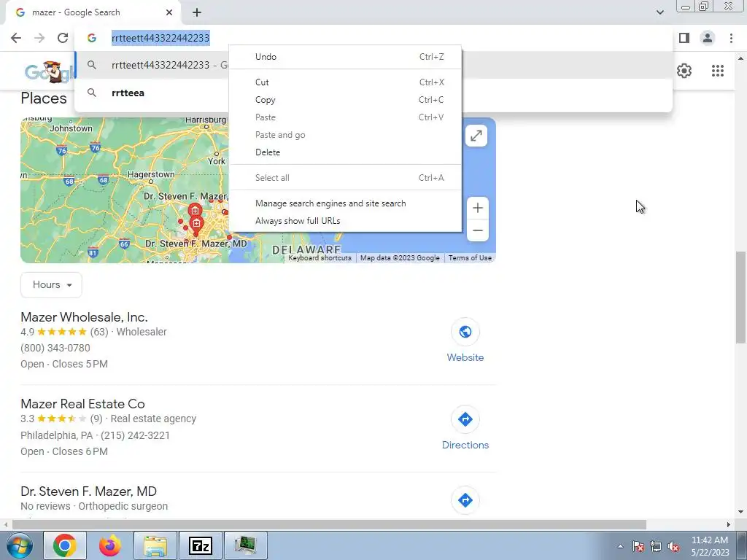Image resolution: width=747 pixels, height=560 pixels.
Task: Open Mazer Wholesale website globe icon
Action: pos(465,332)
